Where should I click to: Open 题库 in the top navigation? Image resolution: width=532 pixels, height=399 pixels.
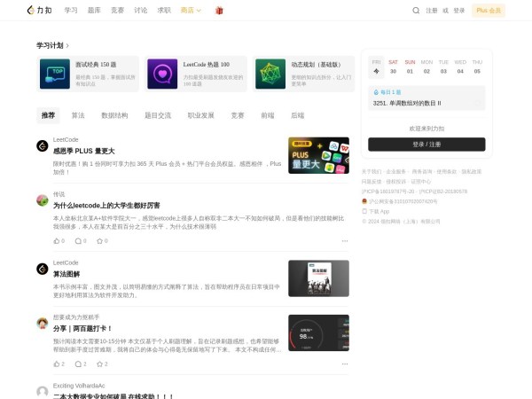click(x=94, y=11)
